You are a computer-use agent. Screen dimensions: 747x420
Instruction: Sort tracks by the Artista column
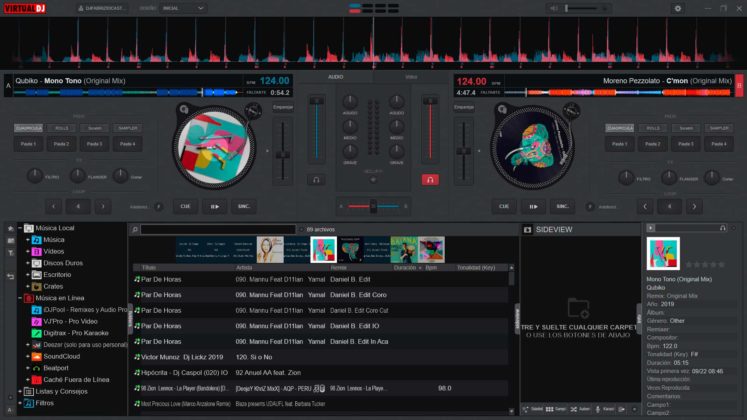[244, 268]
